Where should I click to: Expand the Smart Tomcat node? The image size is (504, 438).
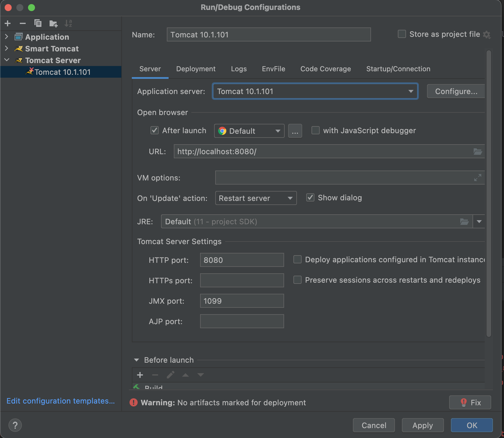[x=7, y=48]
